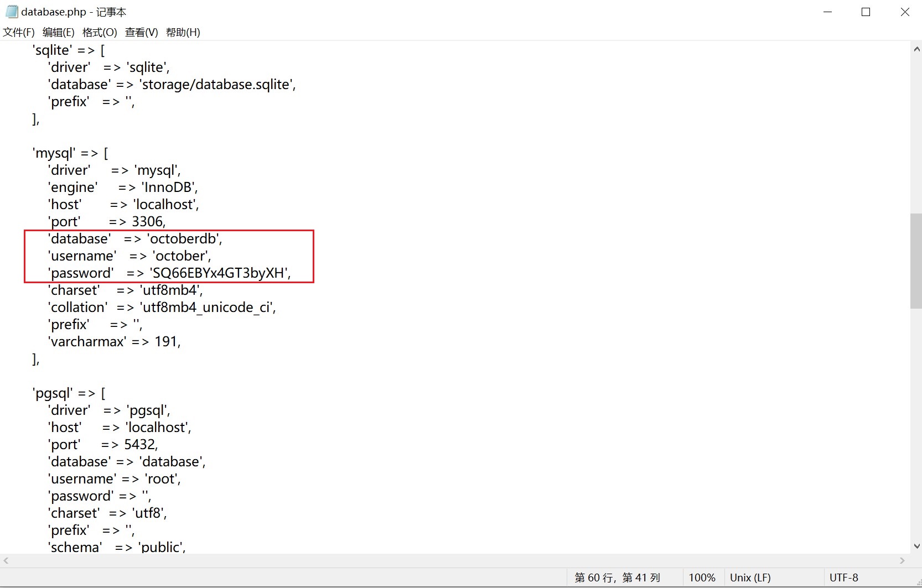922x588 pixels.
Task: Click the horizontal scrollbar left arrow
Action: click(x=6, y=560)
